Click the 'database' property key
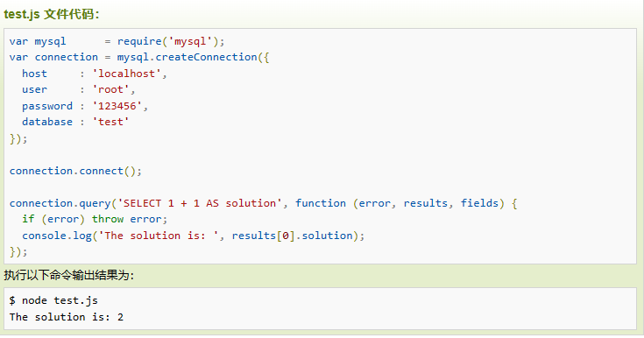This screenshot has height=338, width=644. (x=47, y=122)
